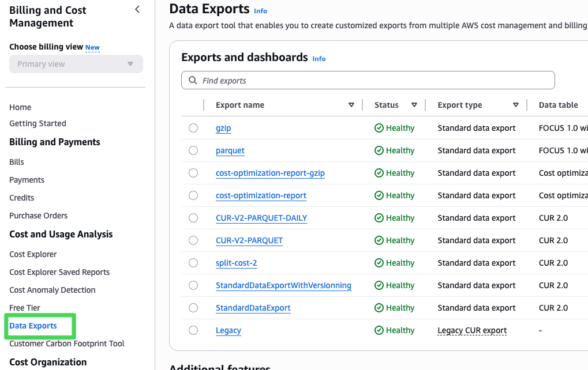Click New badge beside Choose billing view
Screen dimensions: 588x370
(93, 48)
